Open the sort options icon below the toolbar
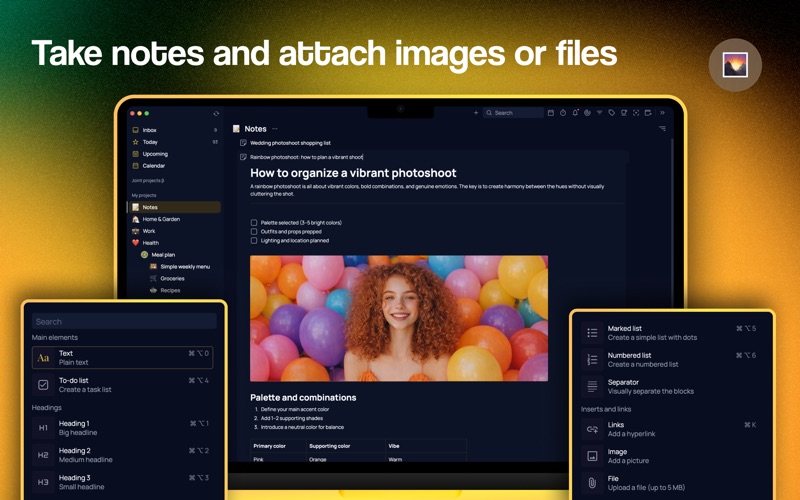Viewport: 800px width, 500px height. [662, 129]
